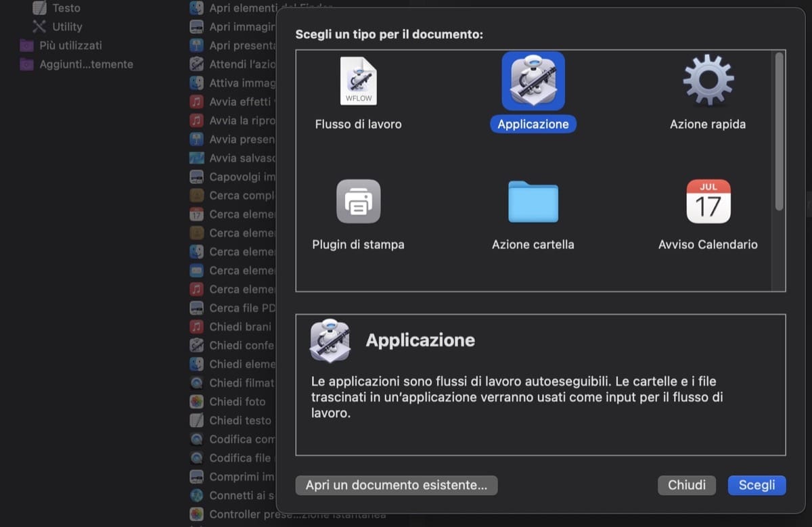Click the music note icon next to Chiedi brani

tap(196, 326)
